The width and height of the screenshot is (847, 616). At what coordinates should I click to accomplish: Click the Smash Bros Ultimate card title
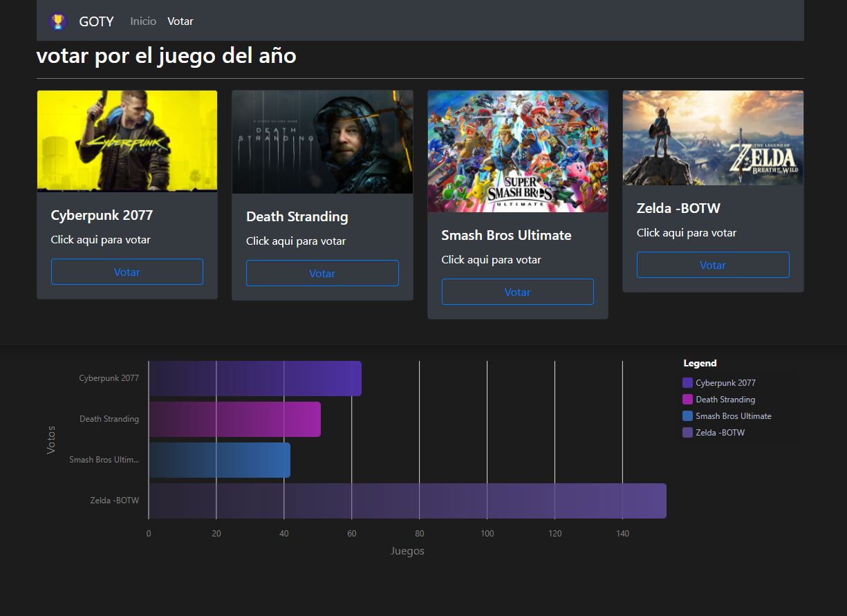tap(506, 235)
